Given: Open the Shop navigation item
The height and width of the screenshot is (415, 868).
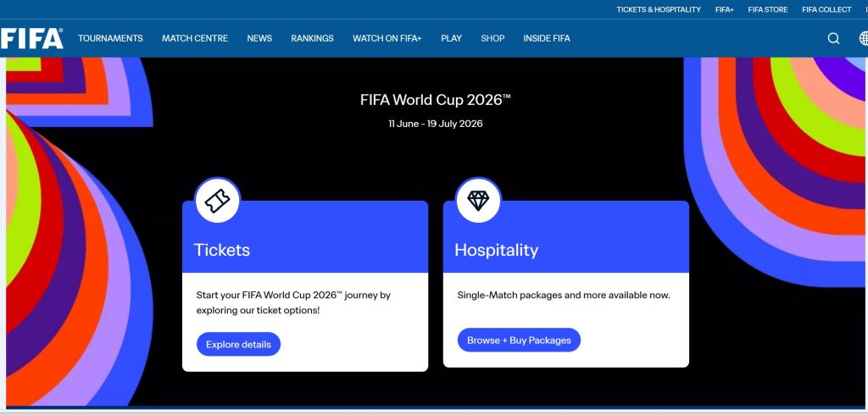Looking at the screenshot, I should point(492,38).
